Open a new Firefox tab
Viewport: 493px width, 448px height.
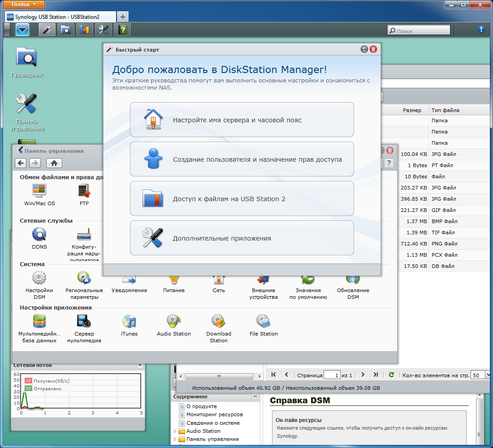(123, 17)
